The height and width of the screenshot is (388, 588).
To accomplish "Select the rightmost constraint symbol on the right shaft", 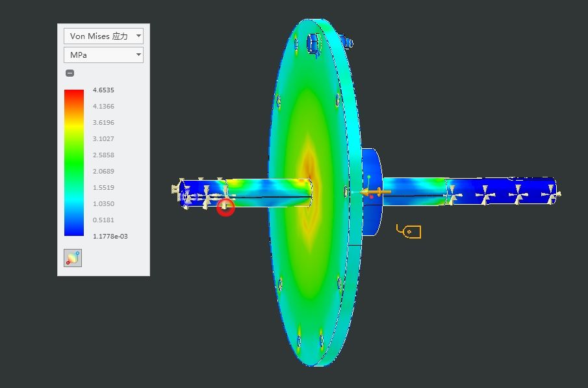I will pos(551,193).
